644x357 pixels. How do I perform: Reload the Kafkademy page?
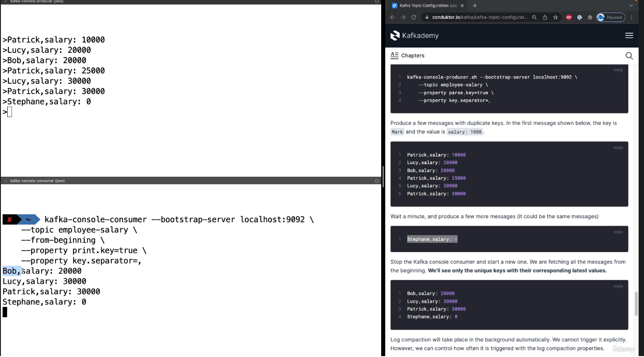click(x=413, y=17)
